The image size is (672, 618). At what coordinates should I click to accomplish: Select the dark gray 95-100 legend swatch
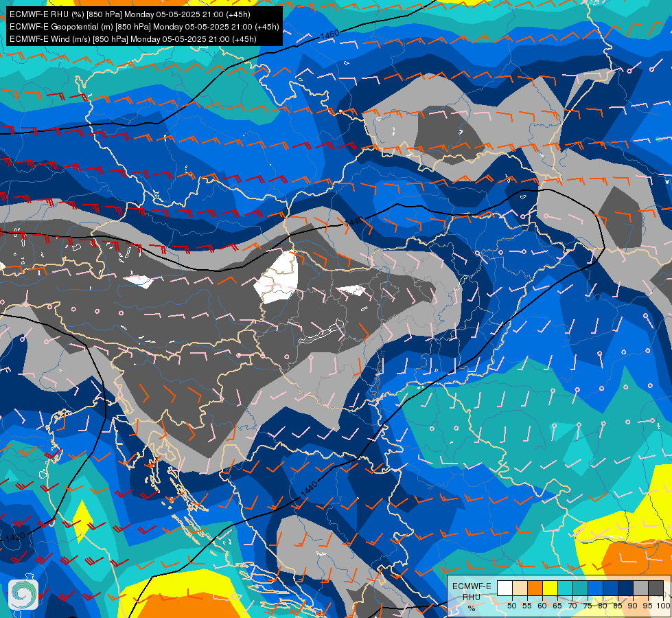pyautogui.click(x=656, y=588)
